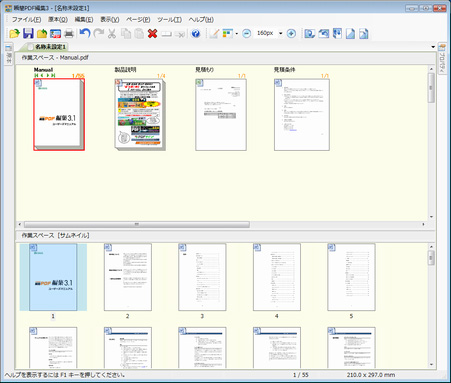Select page 4 thumbnail in workspace
This screenshot has height=383, width=451.
click(277, 277)
